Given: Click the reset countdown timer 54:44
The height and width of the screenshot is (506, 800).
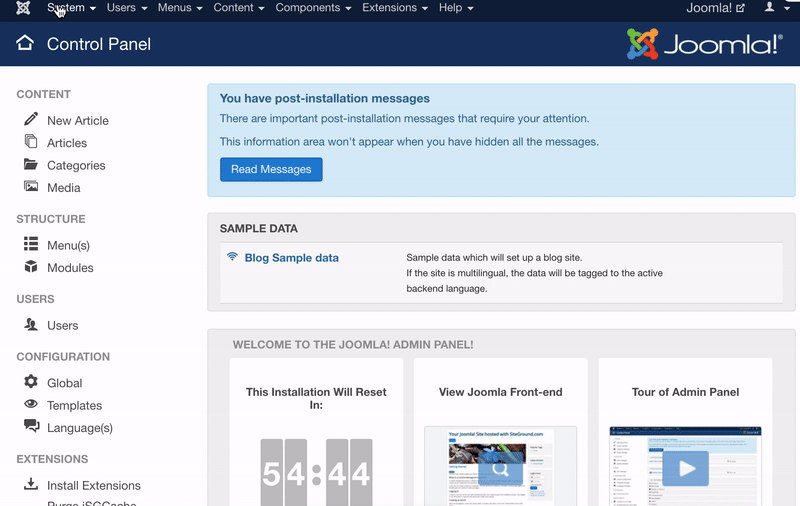Looking at the screenshot, I should (316, 472).
